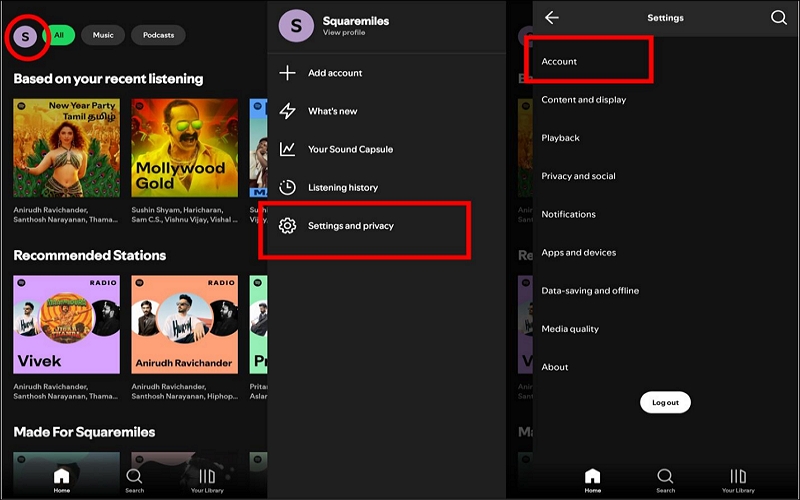The width and height of the screenshot is (800, 500).
Task: Open Apps and devices settings
Action: (665, 253)
